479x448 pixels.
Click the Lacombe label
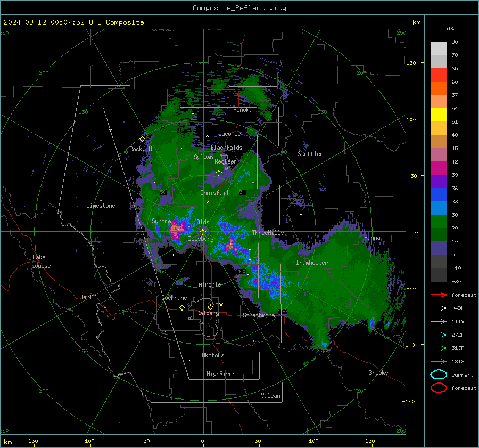pos(229,134)
